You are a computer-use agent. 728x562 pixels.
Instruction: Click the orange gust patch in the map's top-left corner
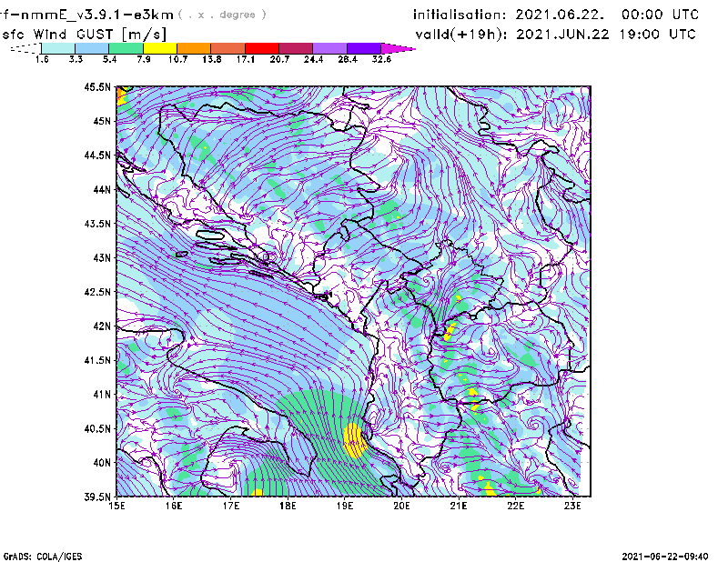tap(121, 95)
